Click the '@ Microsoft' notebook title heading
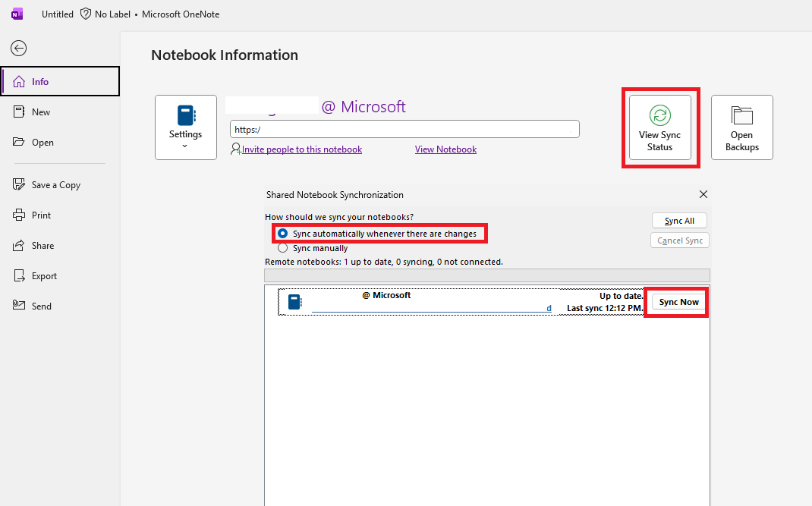 click(364, 107)
